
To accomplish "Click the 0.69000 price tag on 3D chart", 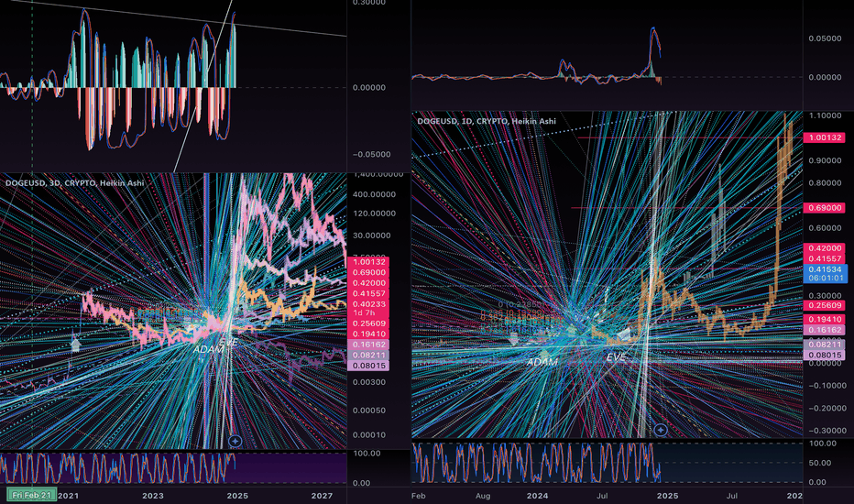I will click(x=368, y=272).
